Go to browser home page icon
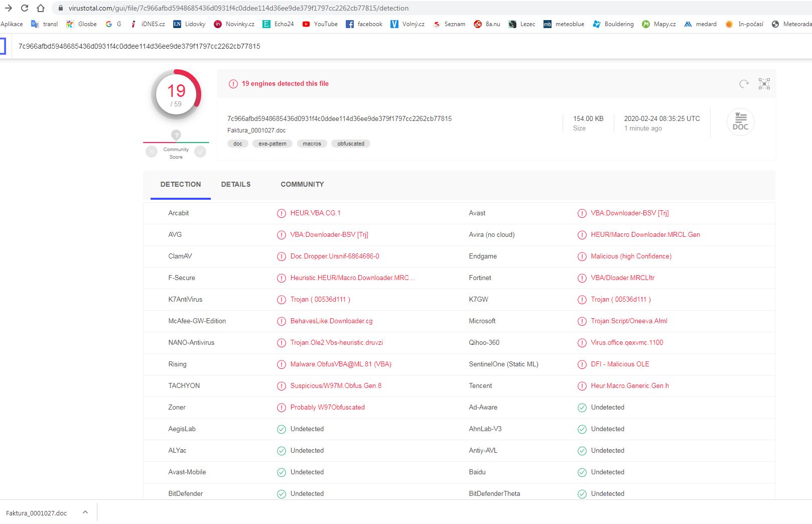The image size is (812, 524). point(41,8)
